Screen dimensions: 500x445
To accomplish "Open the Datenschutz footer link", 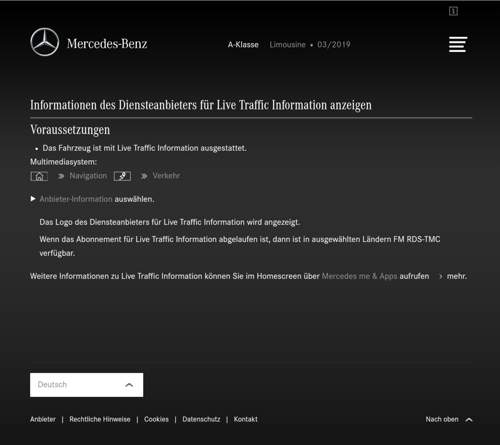I will 201,419.
